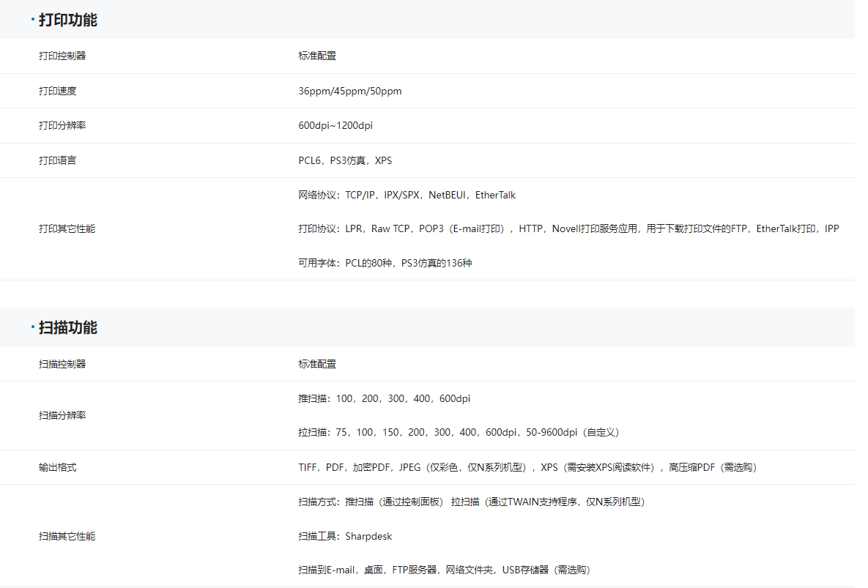Screen dimensions: 868x588
Task: Click the 扫描功能 section heading
Action: [67, 327]
